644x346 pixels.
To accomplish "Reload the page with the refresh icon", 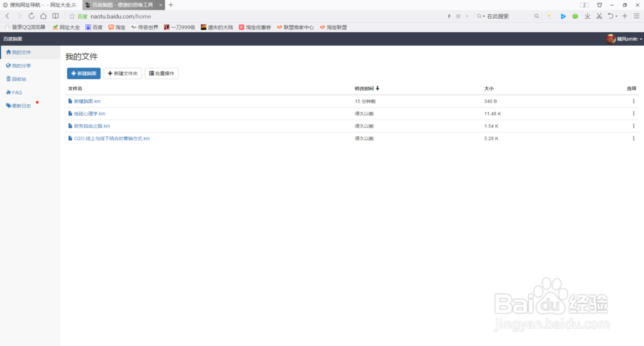I will point(31,16).
